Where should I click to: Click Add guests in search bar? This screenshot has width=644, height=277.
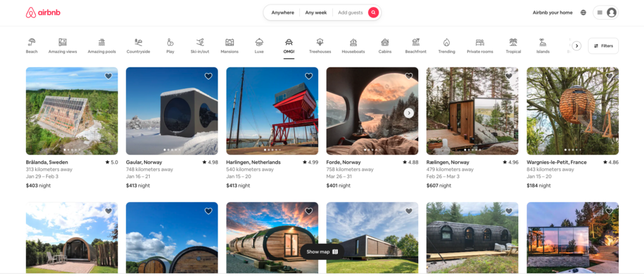point(350,13)
